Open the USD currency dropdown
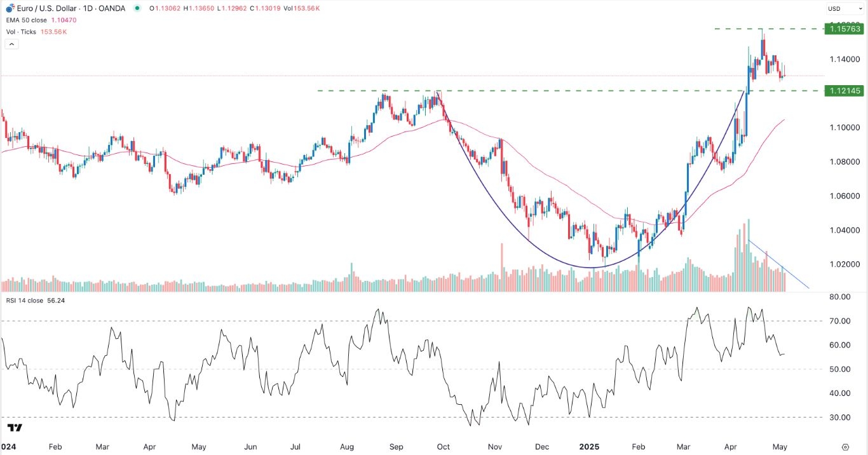This screenshot has width=868, height=455. pyautogui.click(x=843, y=9)
